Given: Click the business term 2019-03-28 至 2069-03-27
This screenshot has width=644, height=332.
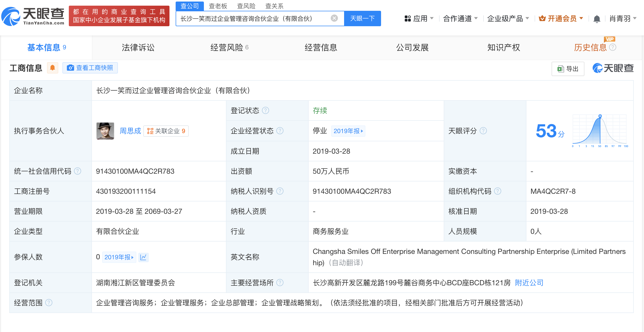Looking at the screenshot, I should (x=139, y=211).
